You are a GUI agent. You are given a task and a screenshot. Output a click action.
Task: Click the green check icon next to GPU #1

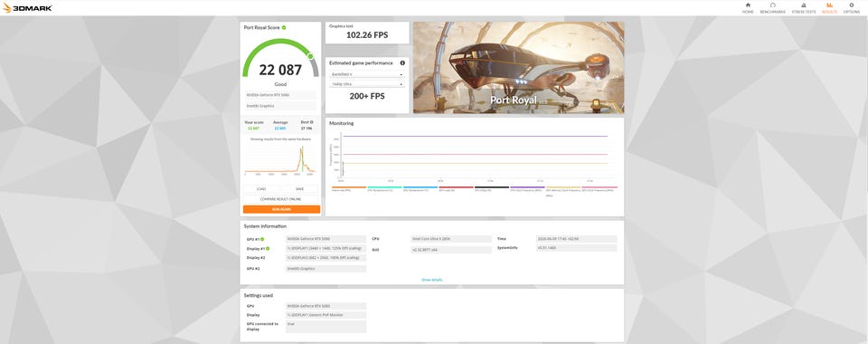click(262, 239)
